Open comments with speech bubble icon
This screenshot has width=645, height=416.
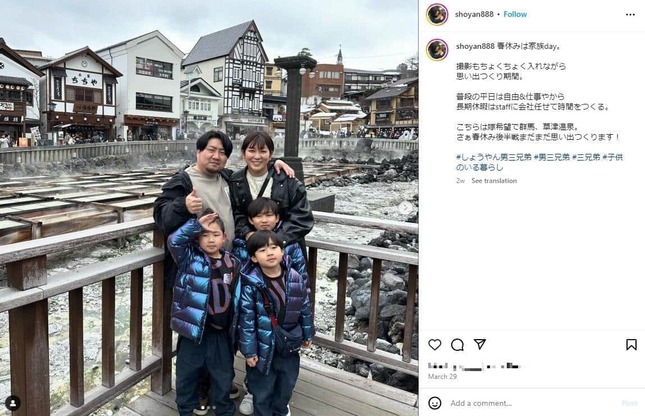457,344
